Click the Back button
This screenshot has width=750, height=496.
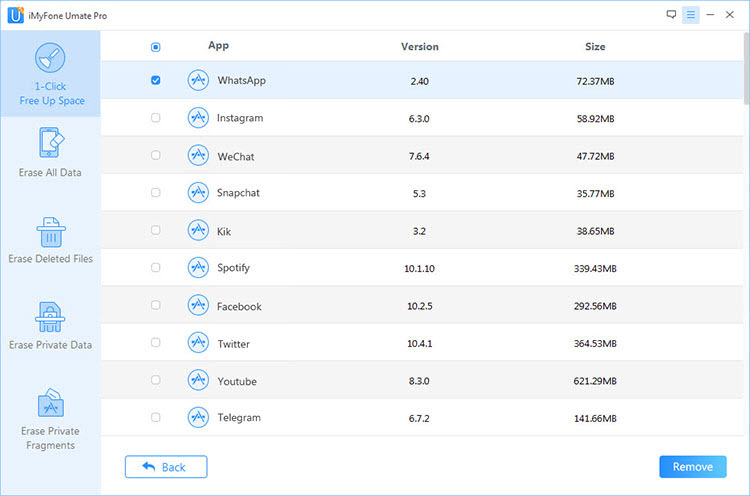click(166, 467)
